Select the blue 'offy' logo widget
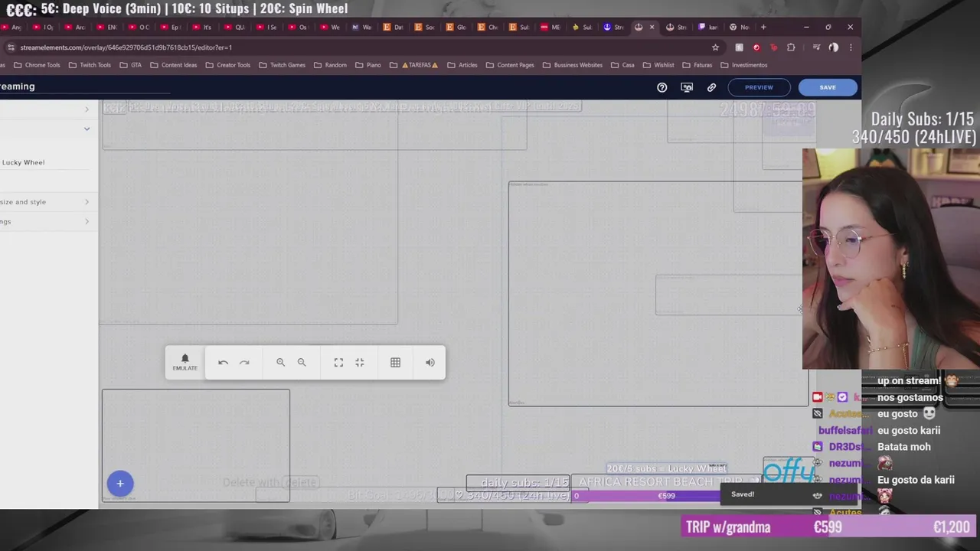Viewport: 980px width, 551px height. 788,469
